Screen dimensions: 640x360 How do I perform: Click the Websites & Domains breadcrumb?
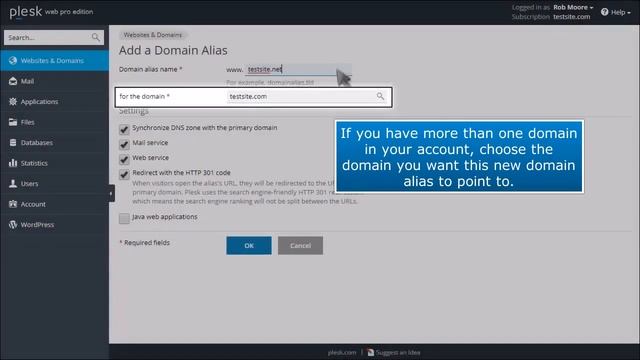coord(153,35)
